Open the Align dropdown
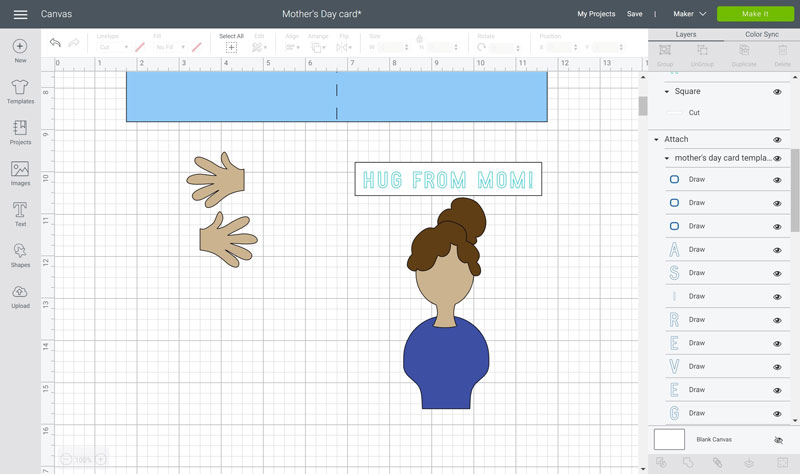 pos(292,47)
